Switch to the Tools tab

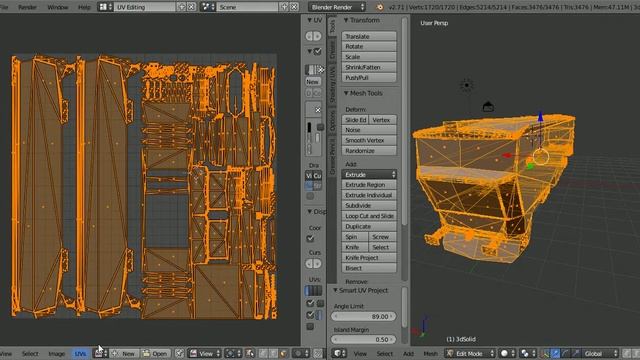[x=332, y=26]
